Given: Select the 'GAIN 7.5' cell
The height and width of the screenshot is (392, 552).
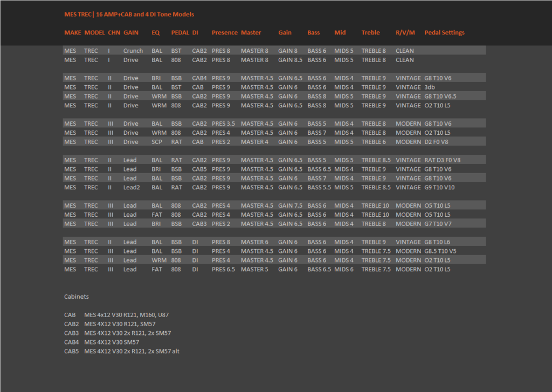Looking at the screenshot, I should (x=290, y=205).
